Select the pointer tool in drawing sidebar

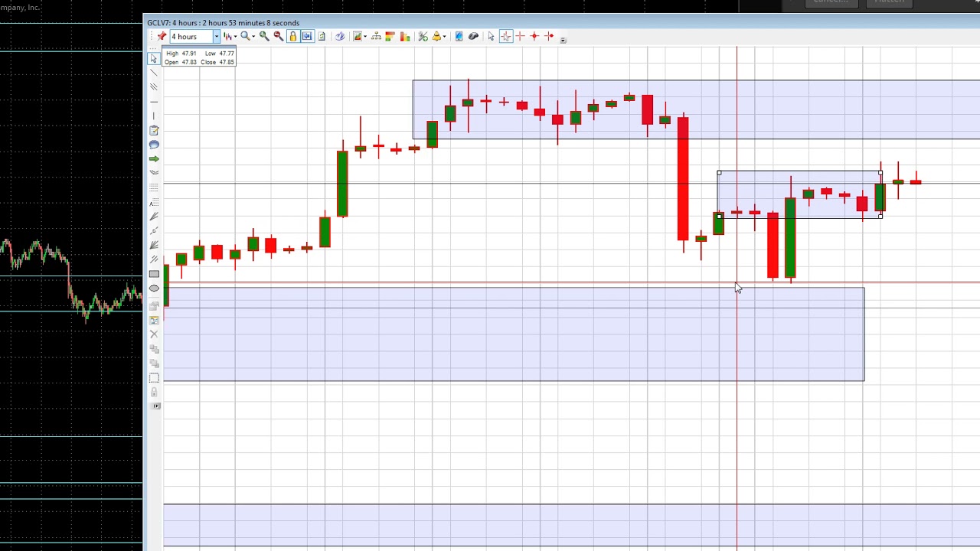(154, 58)
